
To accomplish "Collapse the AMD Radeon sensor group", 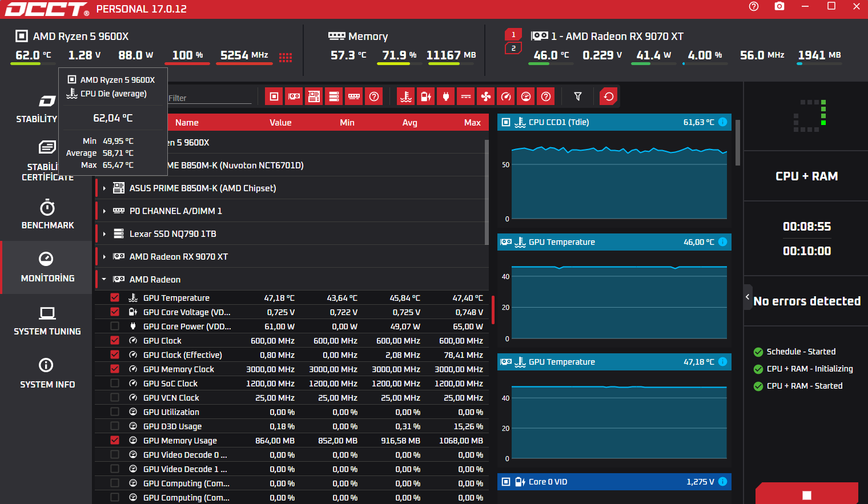I will point(104,280).
